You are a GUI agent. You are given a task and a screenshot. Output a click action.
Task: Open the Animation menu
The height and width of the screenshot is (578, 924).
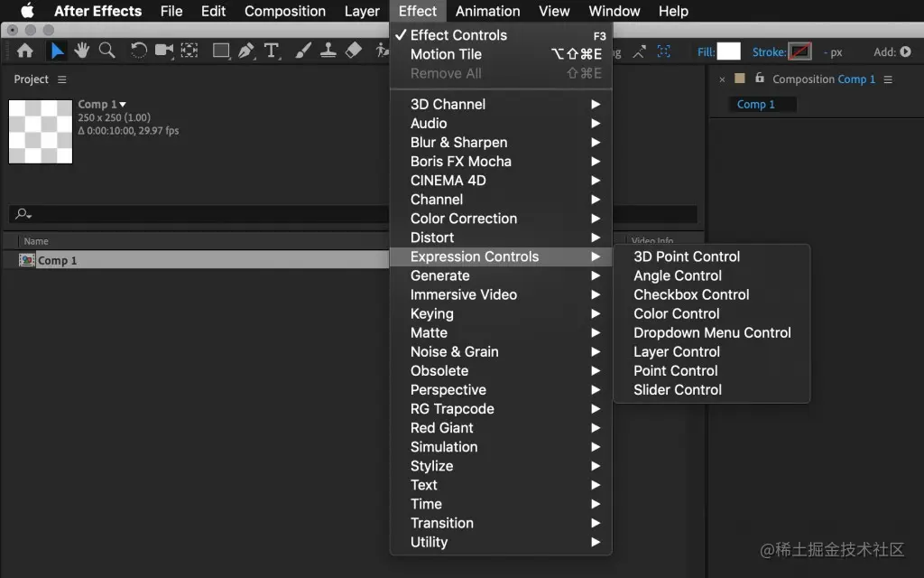pos(487,11)
